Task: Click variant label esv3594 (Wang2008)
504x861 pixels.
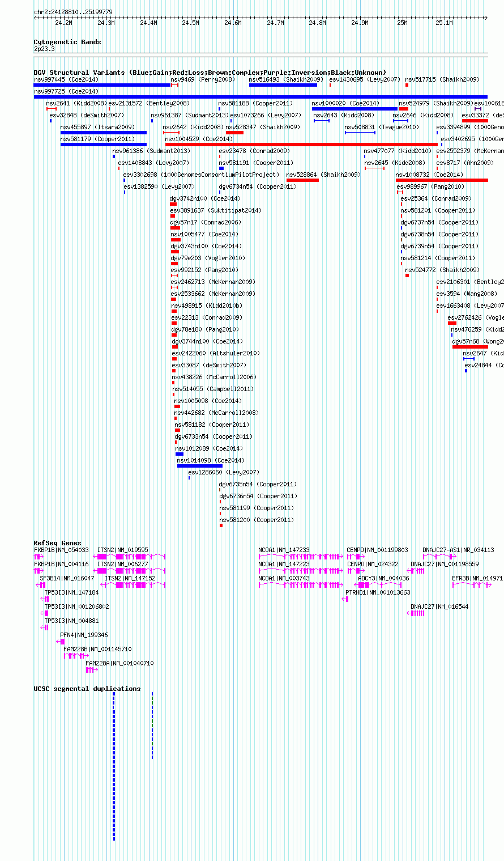Action: [467, 294]
